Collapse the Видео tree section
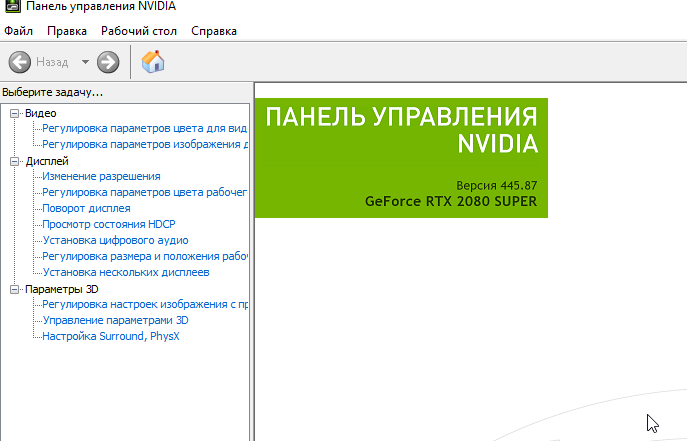This screenshot has height=441, width=687. 14,113
